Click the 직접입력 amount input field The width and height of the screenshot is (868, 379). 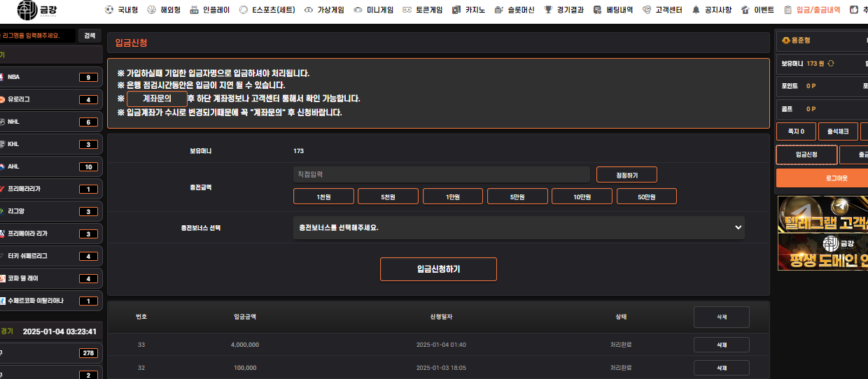click(441, 174)
